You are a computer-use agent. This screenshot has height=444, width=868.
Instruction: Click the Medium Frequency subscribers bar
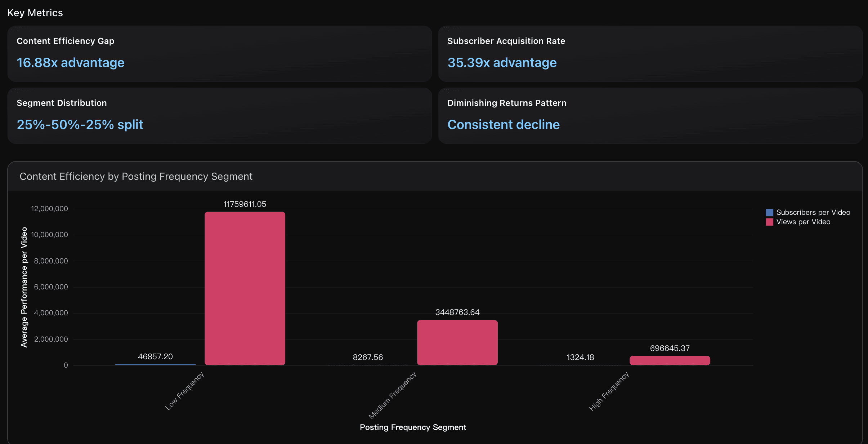click(367, 364)
